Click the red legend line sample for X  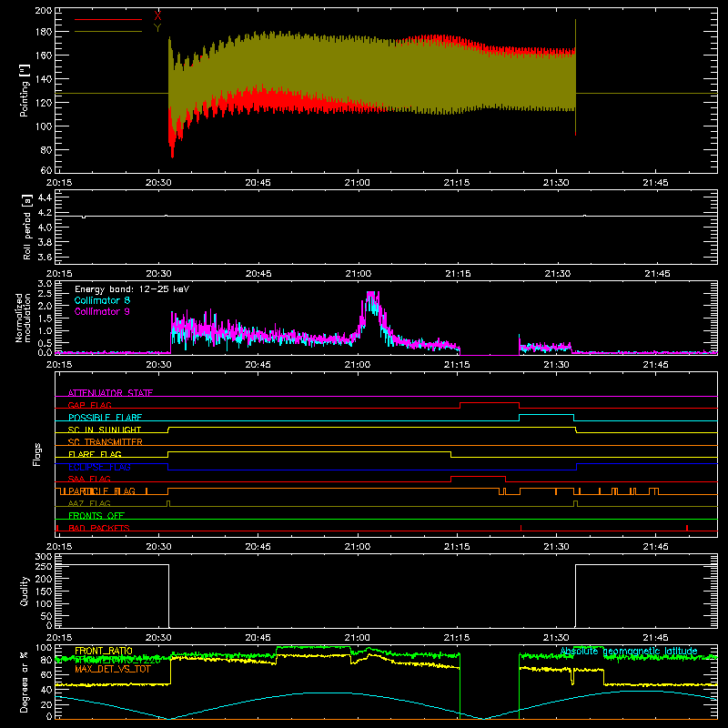[x=108, y=19]
